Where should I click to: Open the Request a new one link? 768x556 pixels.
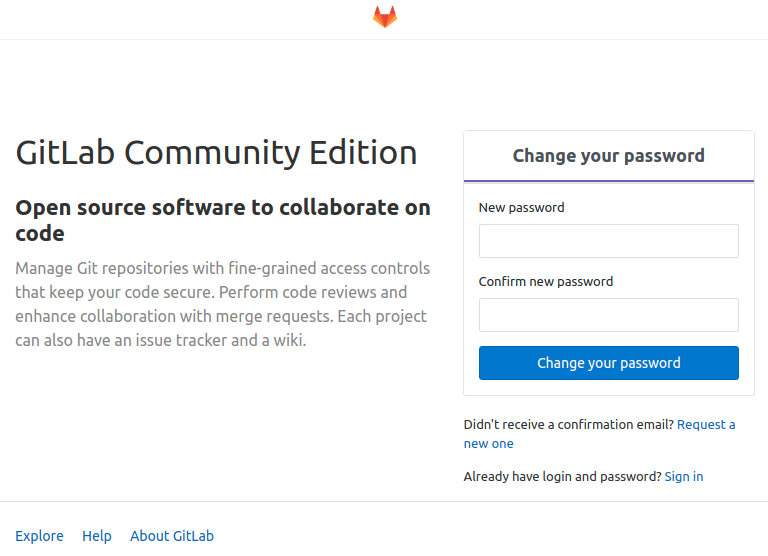(x=600, y=434)
